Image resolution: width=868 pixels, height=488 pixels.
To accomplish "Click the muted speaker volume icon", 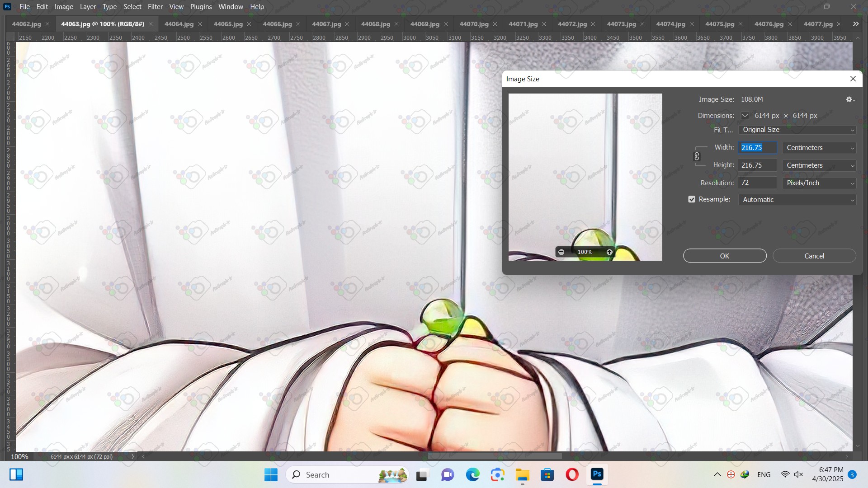I will [798, 474].
